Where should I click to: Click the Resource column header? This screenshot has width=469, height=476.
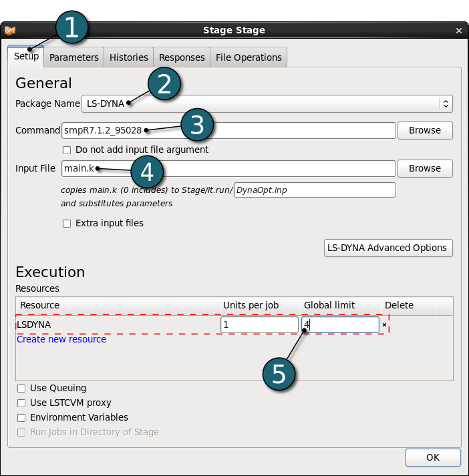pyautogui.click(x=118, y=305)
